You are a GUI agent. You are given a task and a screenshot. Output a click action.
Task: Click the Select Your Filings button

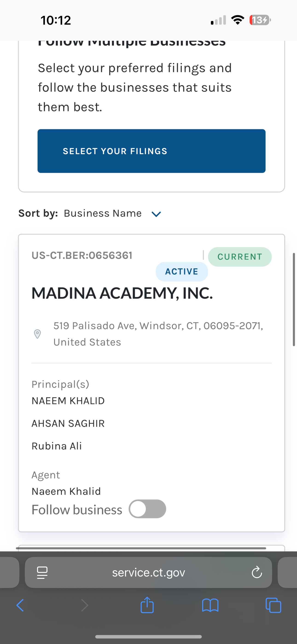coord(151,151)
